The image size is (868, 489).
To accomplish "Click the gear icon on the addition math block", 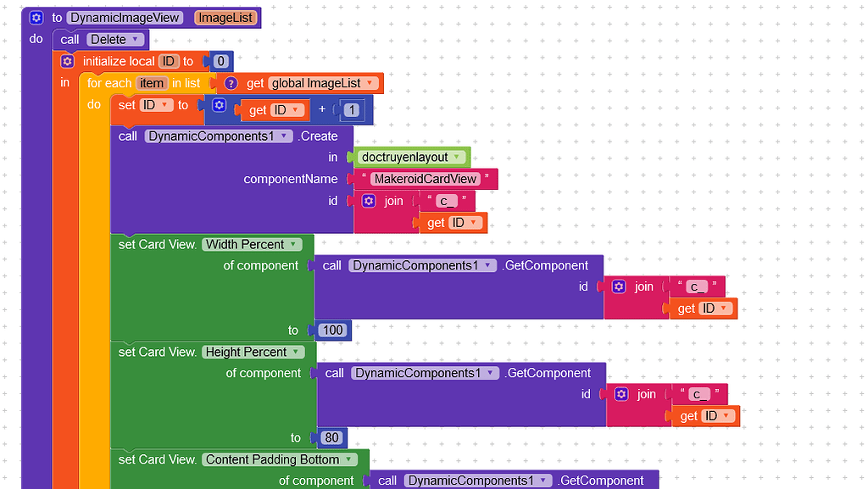I will (x=220, y=105).
